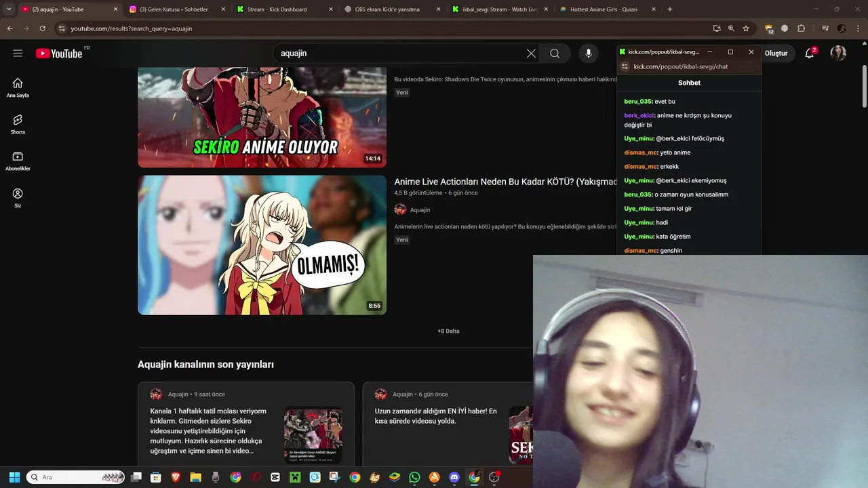
Task: Open Discord from taskbar
Action: (454, 477)
